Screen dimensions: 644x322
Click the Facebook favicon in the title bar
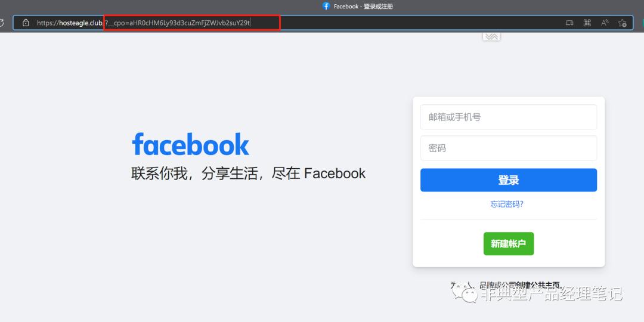pyautogui.click(x=326, y=6)
